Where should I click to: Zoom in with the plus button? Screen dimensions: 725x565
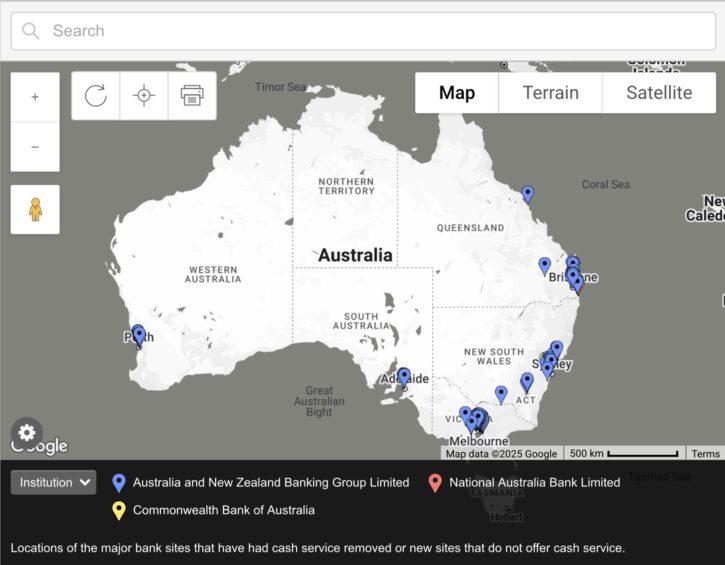point(35,97)
